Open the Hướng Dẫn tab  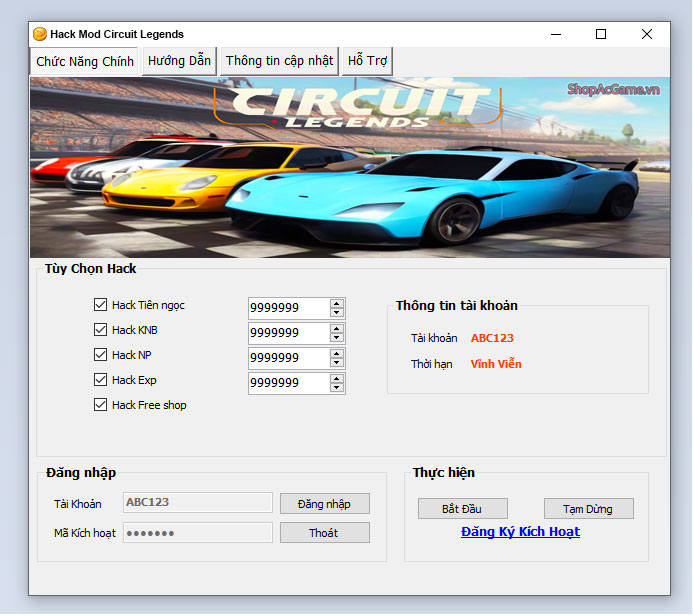point(179,61)
